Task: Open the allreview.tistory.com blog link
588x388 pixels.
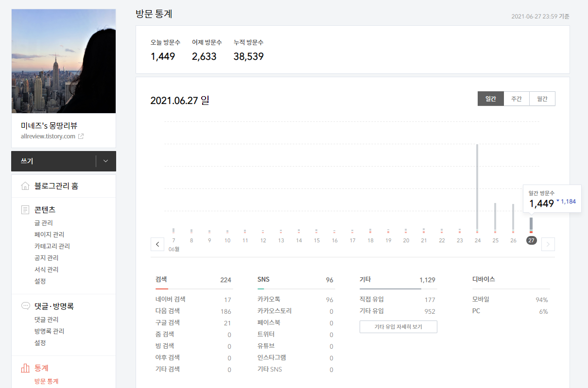Action: [48, 136]
